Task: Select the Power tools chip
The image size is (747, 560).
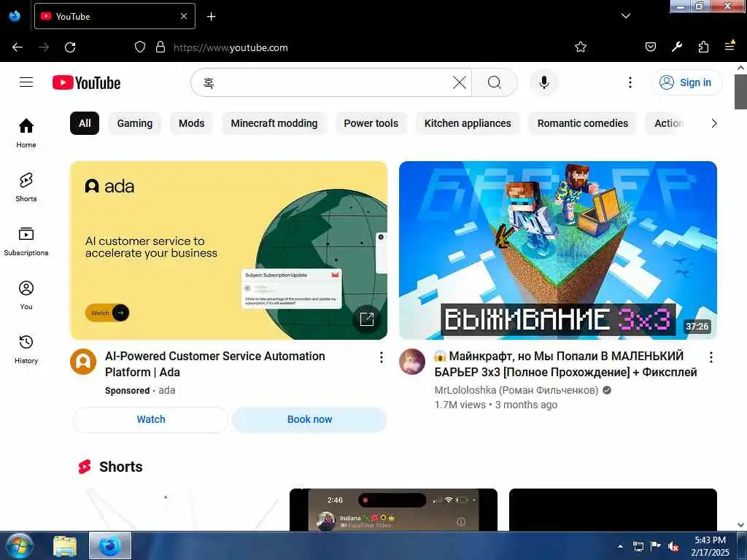Action: [x=371, y=123]
